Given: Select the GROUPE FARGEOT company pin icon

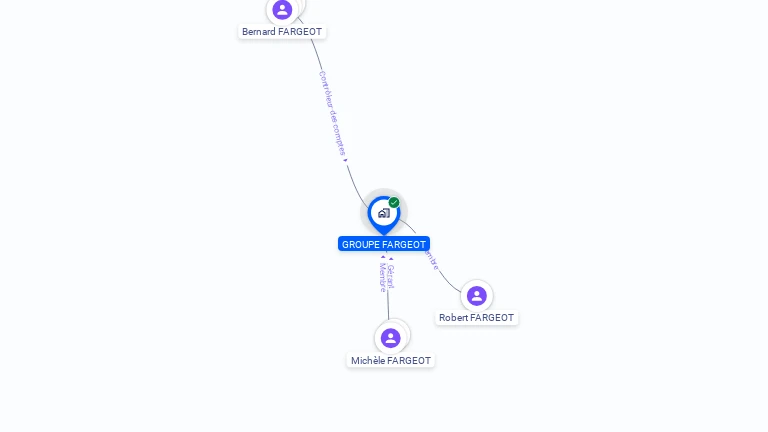Looking at the screenshot, I should 384,215.
